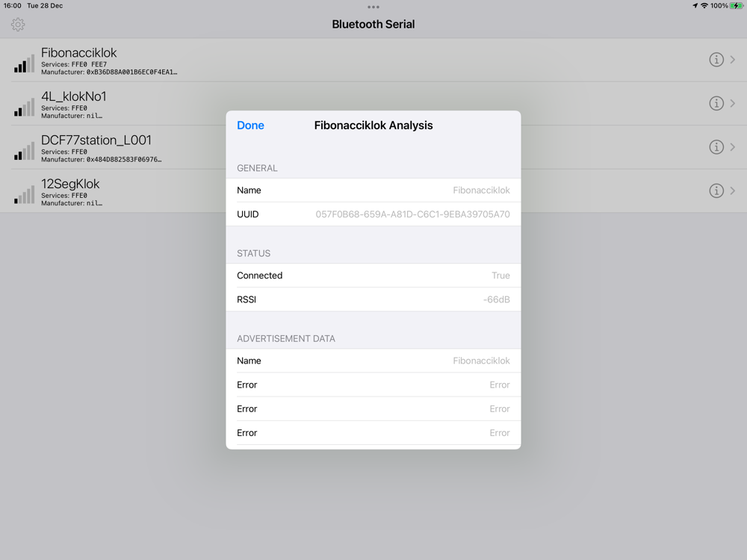Open 4L_klokNo1 row chevron

tap(733, 103)
